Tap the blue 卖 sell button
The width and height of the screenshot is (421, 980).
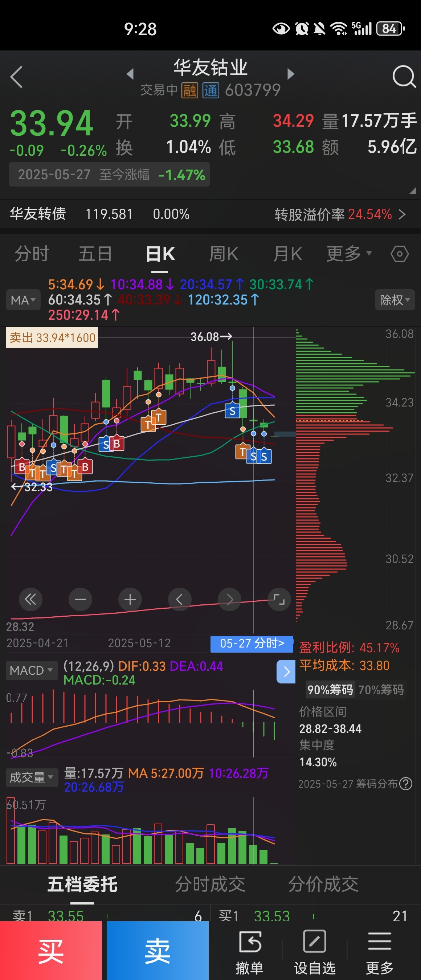(158, 950)
